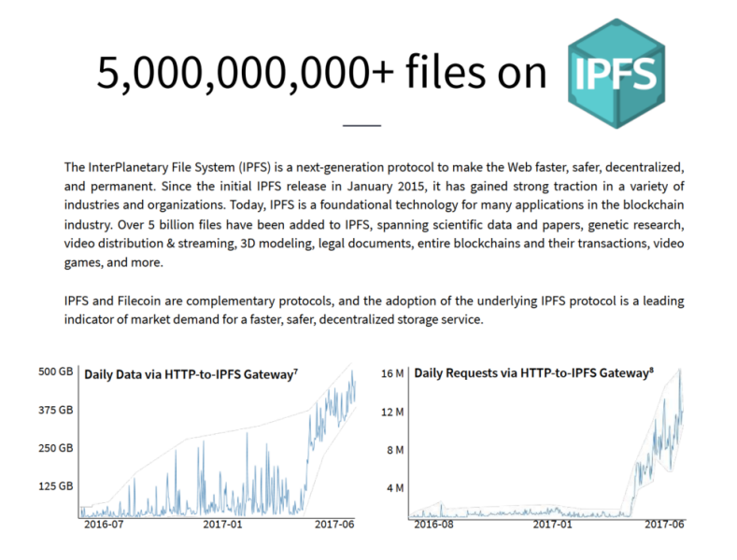737x560 pixels.
Task: Click the 2016-07 date label
Action: [x=104, y=525]
